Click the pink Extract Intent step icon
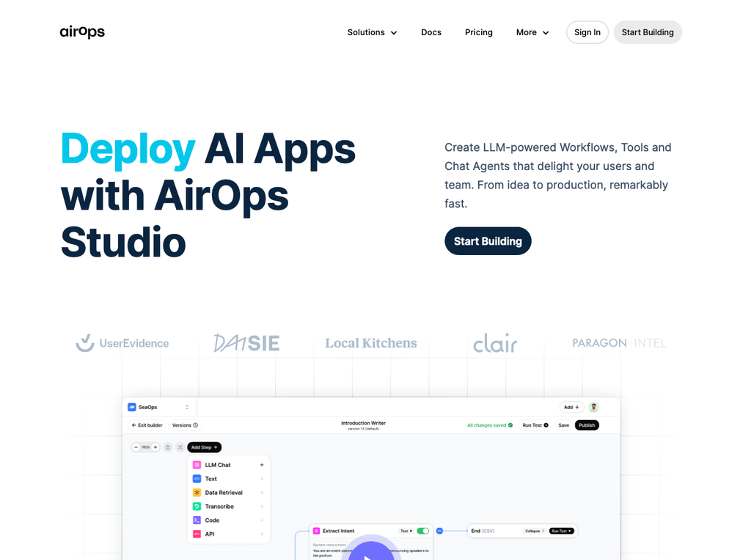Image resolution: width=751 pixels, height=560 pixels. tap(317, 531)
